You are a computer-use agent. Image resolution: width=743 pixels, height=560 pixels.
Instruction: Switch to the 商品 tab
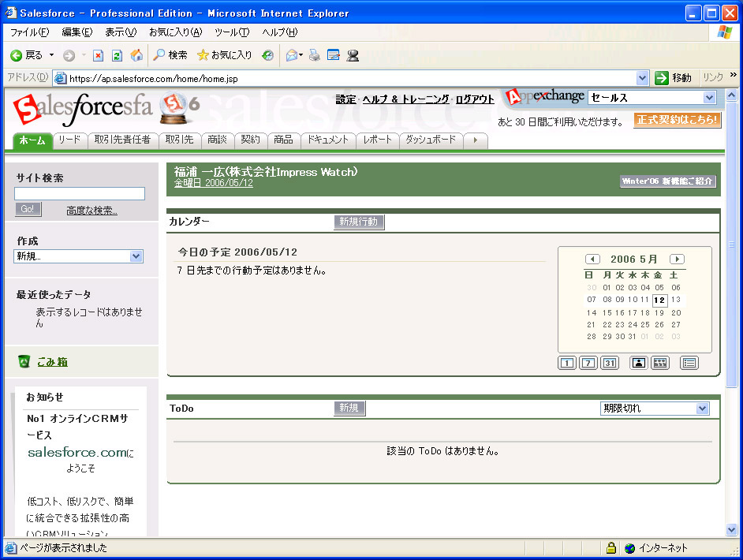(x=283, y=140)
